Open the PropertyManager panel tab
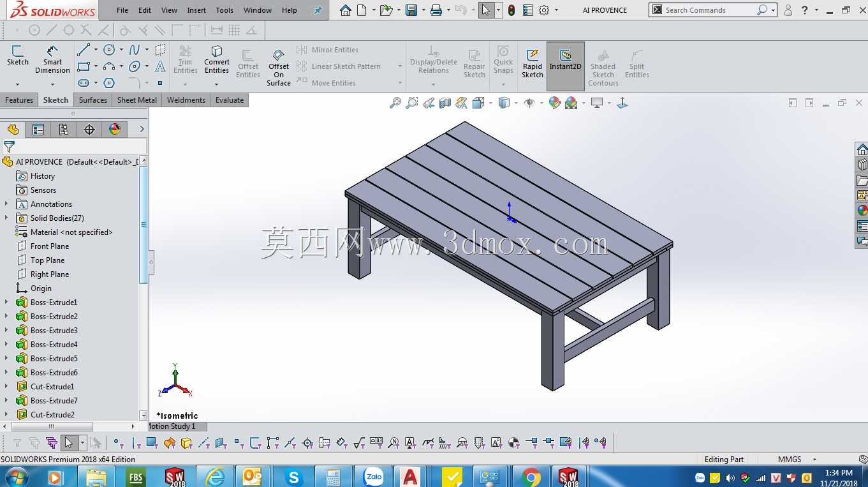This screenshot has width=868, height=487. tap(38, 130)
